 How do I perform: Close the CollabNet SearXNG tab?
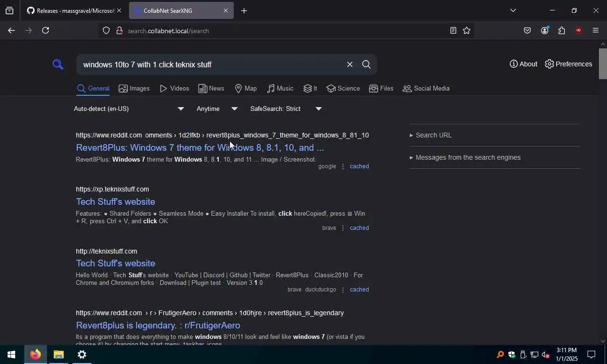[226, 10]
